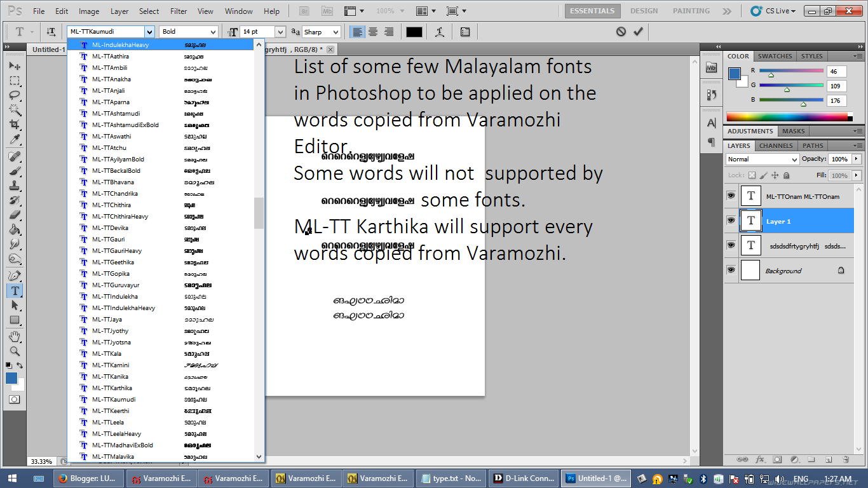The height and width of the screenshot is (488, 868).
Task: Select the Move tool
Action: [15, 65]
